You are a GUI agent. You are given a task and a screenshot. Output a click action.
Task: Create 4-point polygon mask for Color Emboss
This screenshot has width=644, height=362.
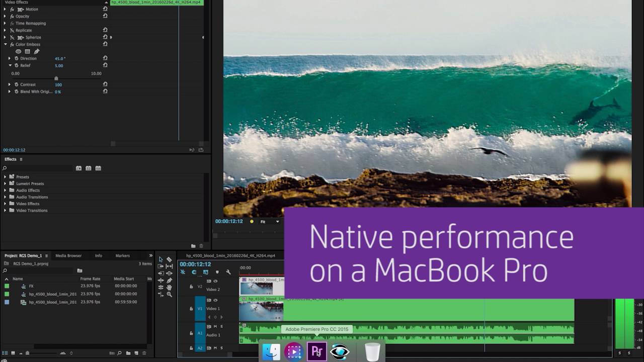point(28,51)
